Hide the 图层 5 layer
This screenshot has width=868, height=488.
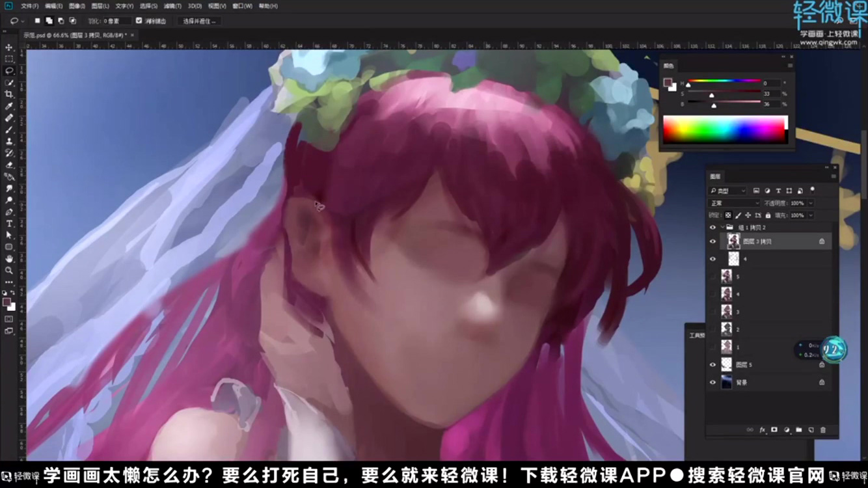click(712, 365)
